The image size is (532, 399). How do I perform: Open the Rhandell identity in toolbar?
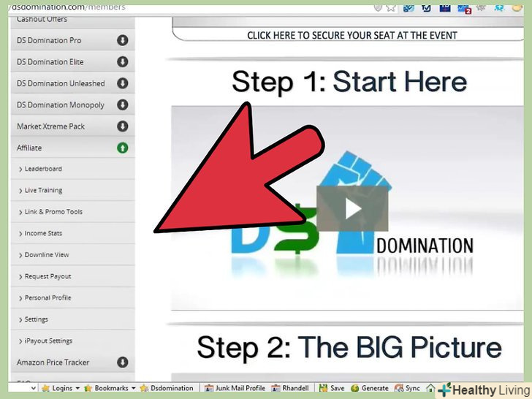[290, 388]
